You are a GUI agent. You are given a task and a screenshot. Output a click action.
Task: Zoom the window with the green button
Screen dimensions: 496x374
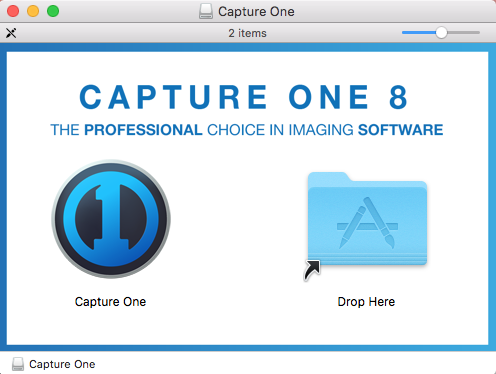point(53,11)
